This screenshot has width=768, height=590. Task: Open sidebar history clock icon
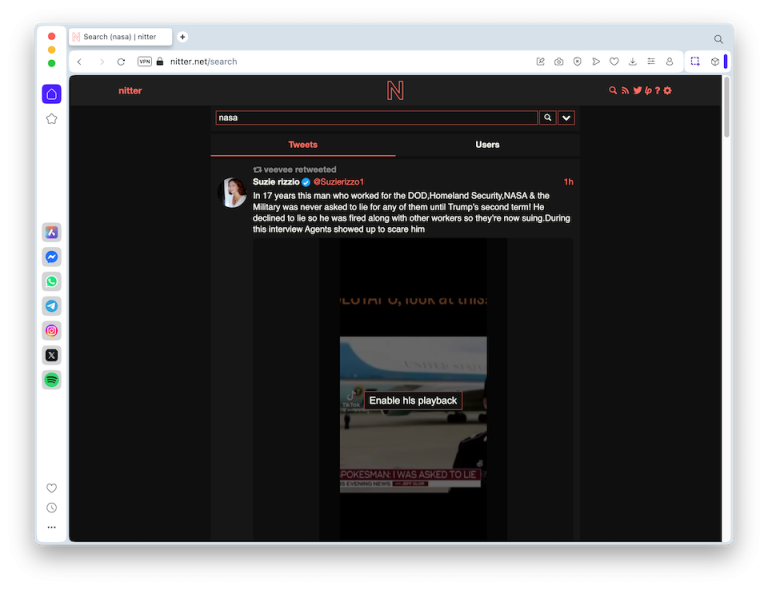(x=51, y=508)
